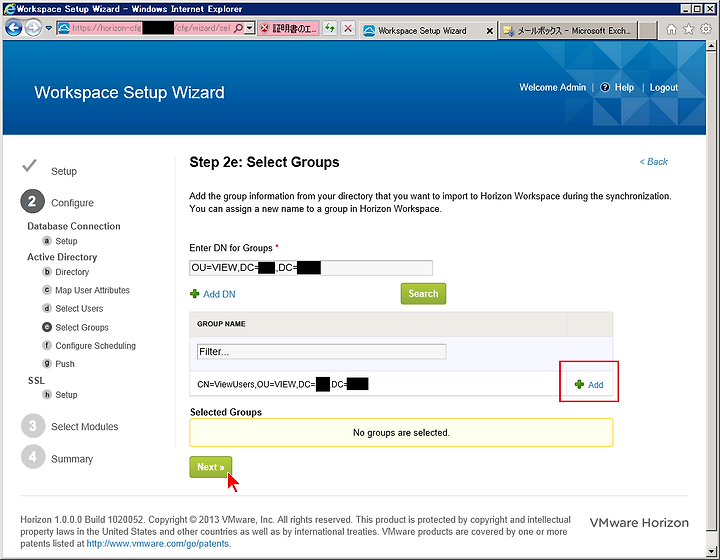Click the Database Connection section heading
720x560 pixels.
point(74,226)
